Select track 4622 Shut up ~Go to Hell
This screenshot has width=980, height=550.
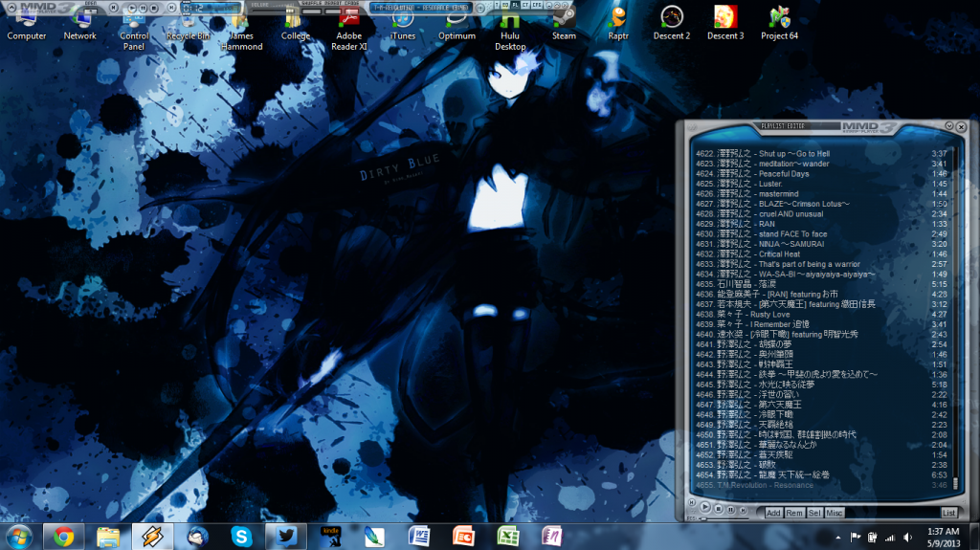(821, 154)
